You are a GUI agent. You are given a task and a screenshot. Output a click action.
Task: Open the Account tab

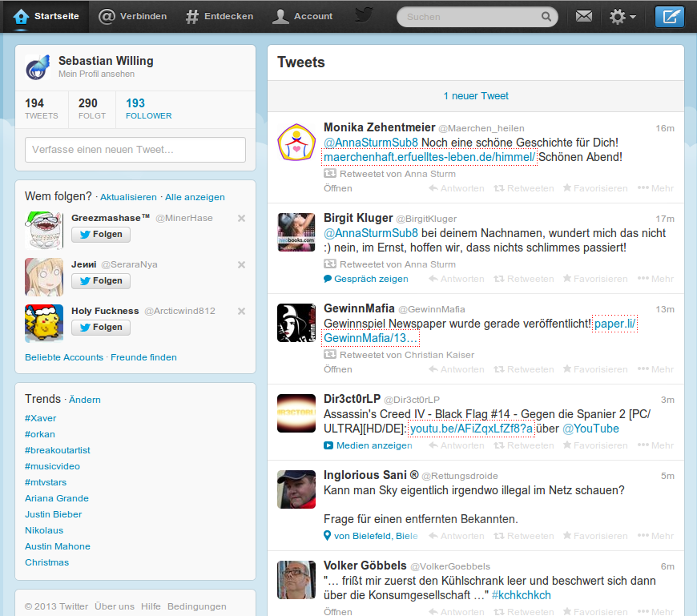click(302, 17)
